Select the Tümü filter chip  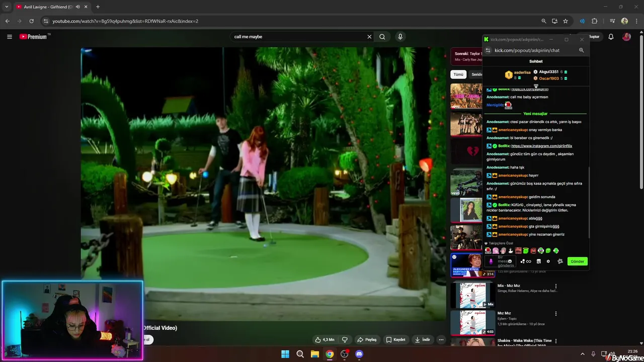pyautogui.click(x=458, y=74)
